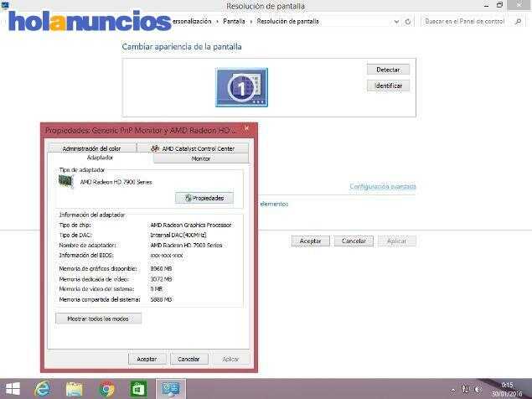This screenshot has height=399, width=532.
Task: Click the refresh icon in the address bar
Action: click(408, 22)
